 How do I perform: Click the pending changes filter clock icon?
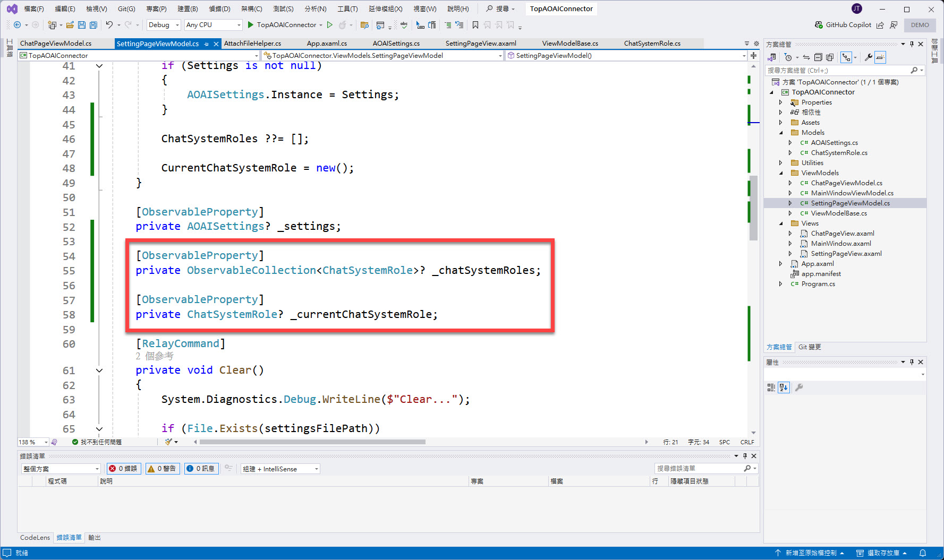pos(788,57)
